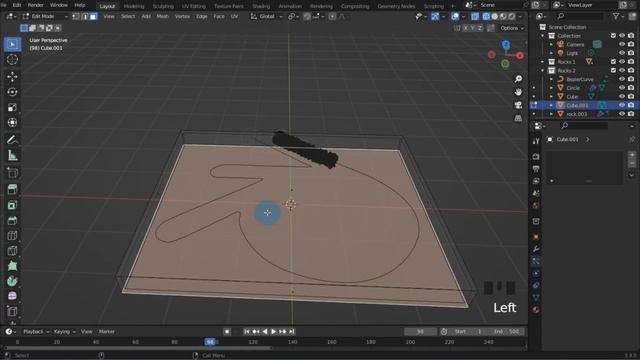Open the Keying dropdown
Image resolution: width=640 pixels, height=360 pixels.
pos(64,331)
